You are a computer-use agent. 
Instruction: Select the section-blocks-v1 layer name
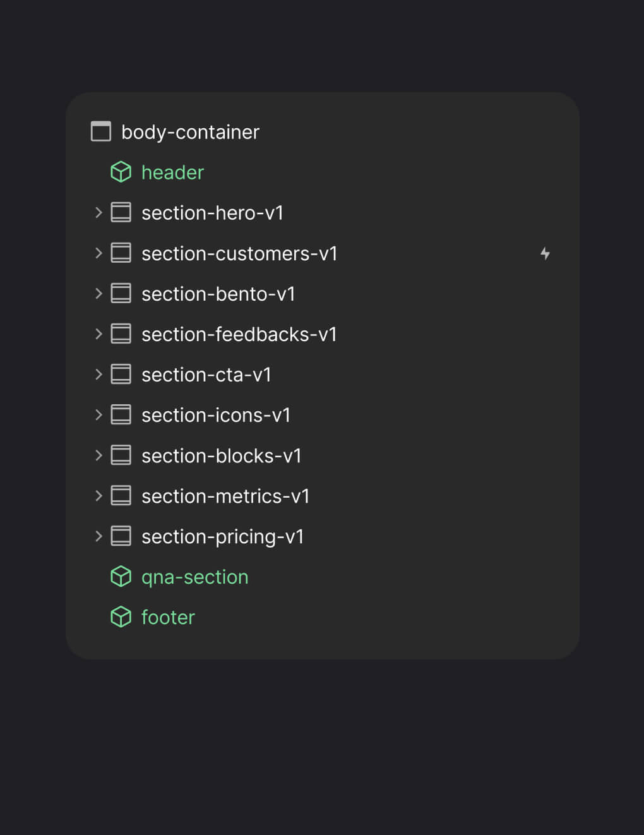coord(221,455)
